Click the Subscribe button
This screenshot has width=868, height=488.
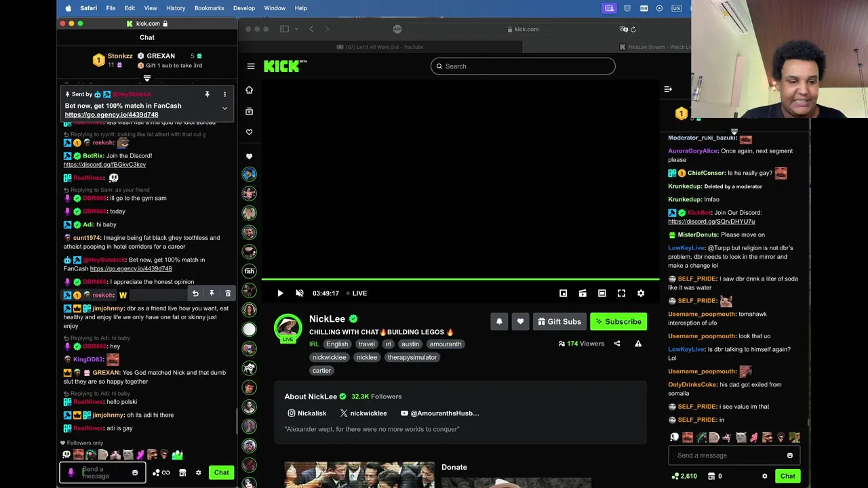click(618, 322)
